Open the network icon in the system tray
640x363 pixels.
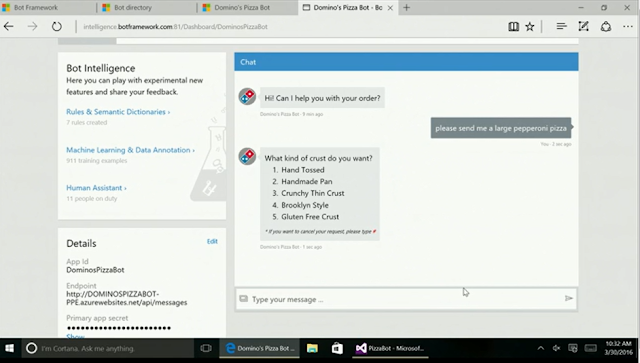(573, 348)
